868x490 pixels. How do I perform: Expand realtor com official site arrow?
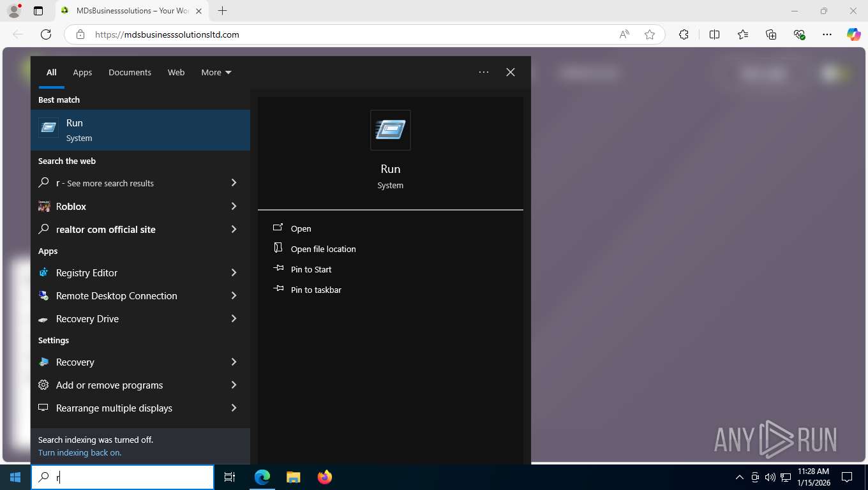[x=234, y=229]
